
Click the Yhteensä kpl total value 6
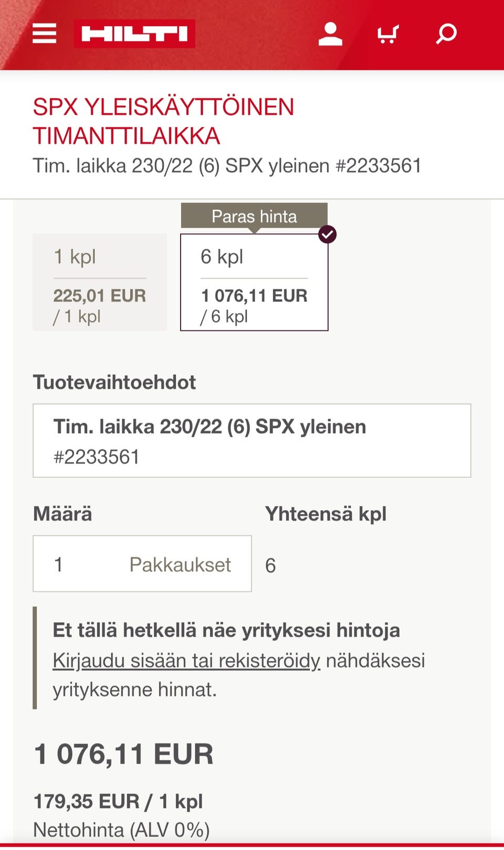pos(270,565)
